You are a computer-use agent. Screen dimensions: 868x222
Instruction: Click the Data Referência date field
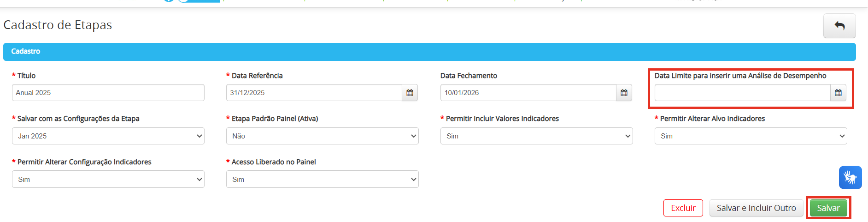(314, 93)
